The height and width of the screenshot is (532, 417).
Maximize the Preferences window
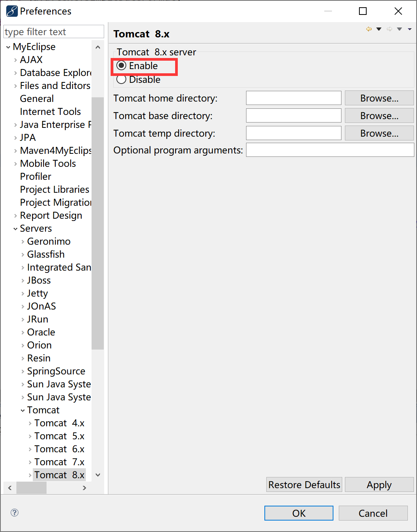click(x=363, y=11)
